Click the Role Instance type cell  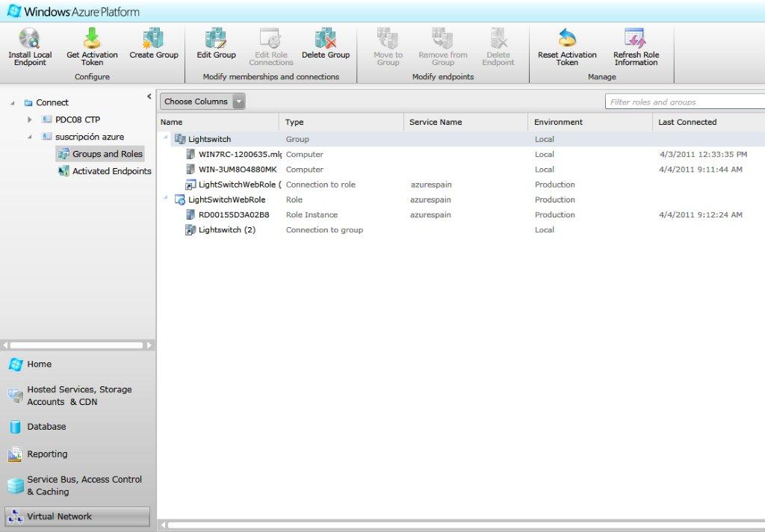point(312,214)
